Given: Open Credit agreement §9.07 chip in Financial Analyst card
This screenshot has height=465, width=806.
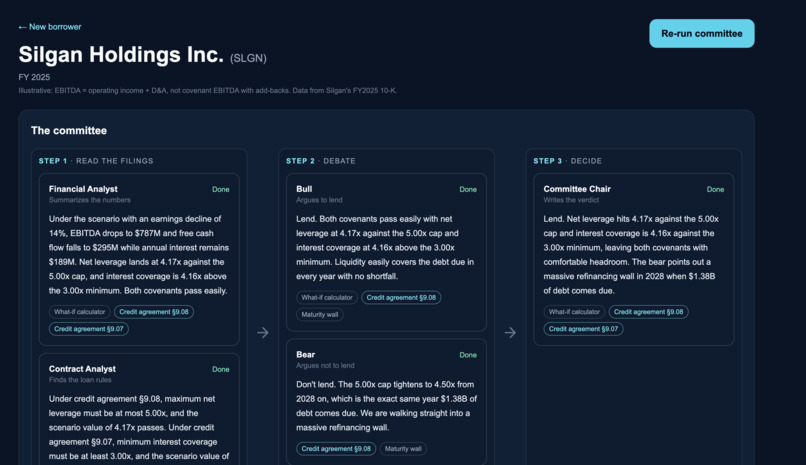Looking at the screenshot, I should pos(89,329).
